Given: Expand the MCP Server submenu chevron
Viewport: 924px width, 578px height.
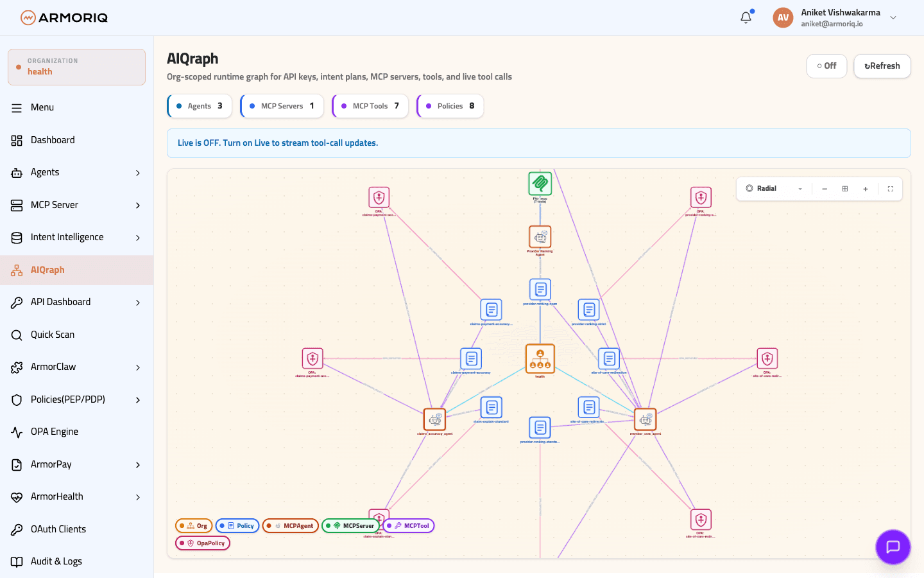Looking at the screenshot, I should click(138, 206).
